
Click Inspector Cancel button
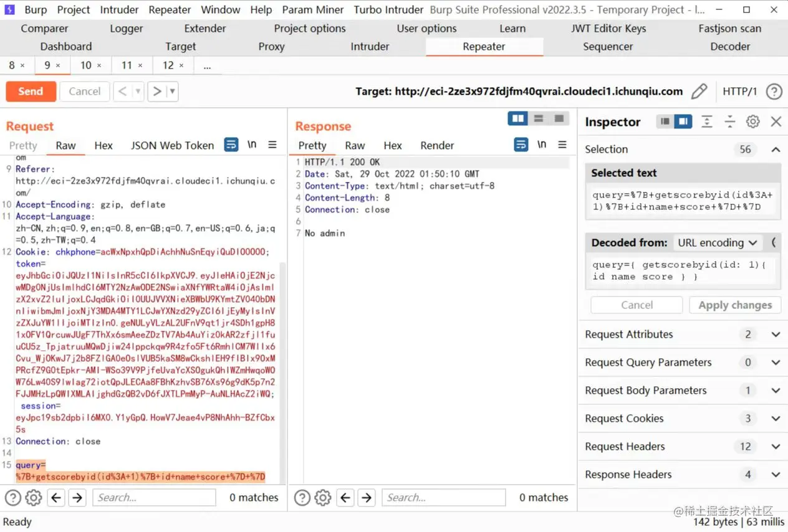coord(637,305)
